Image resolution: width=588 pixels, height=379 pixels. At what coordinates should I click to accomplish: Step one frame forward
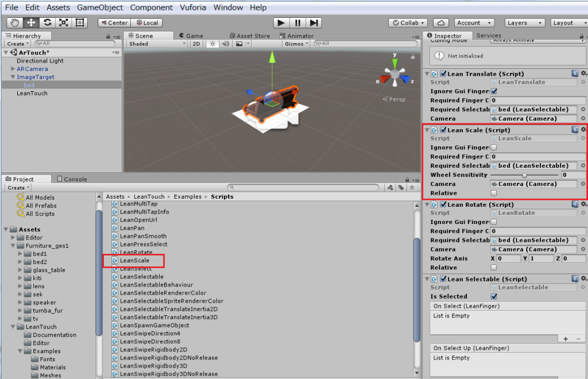click(x=314, y=23)
